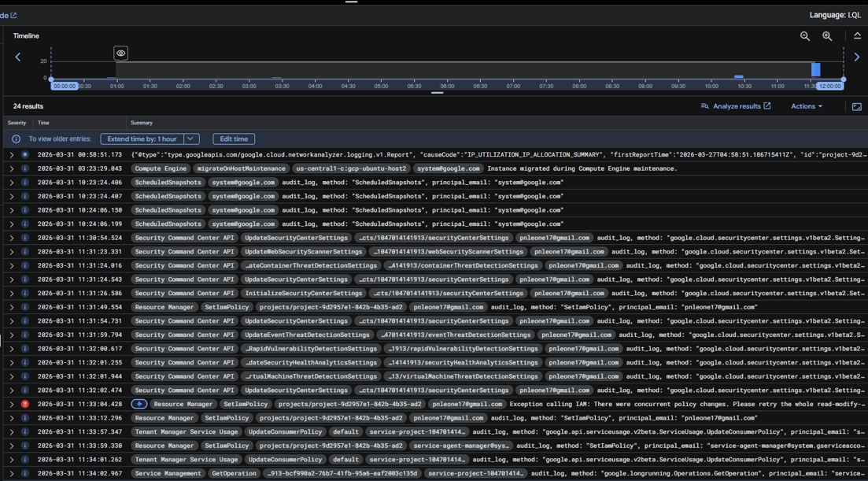Toggle the Analyze results external link
The image size is (868, 481).
[768, 105]
